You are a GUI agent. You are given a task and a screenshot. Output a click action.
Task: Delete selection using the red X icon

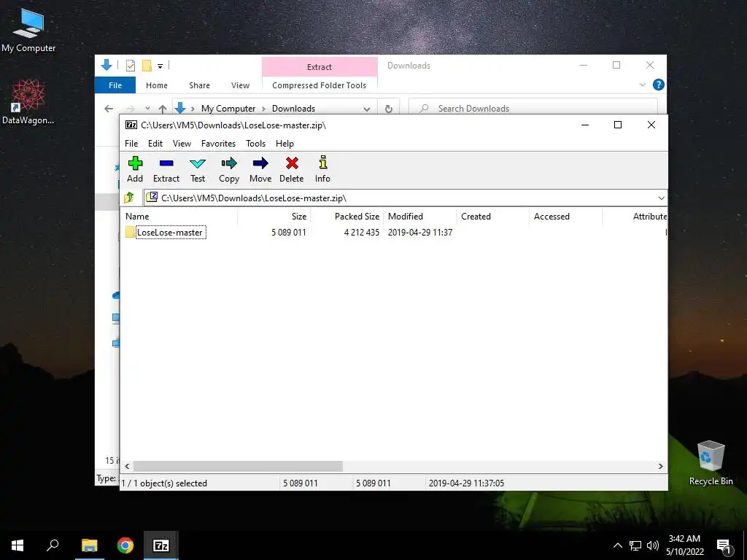pyautogui.click(x=292, y=169)
